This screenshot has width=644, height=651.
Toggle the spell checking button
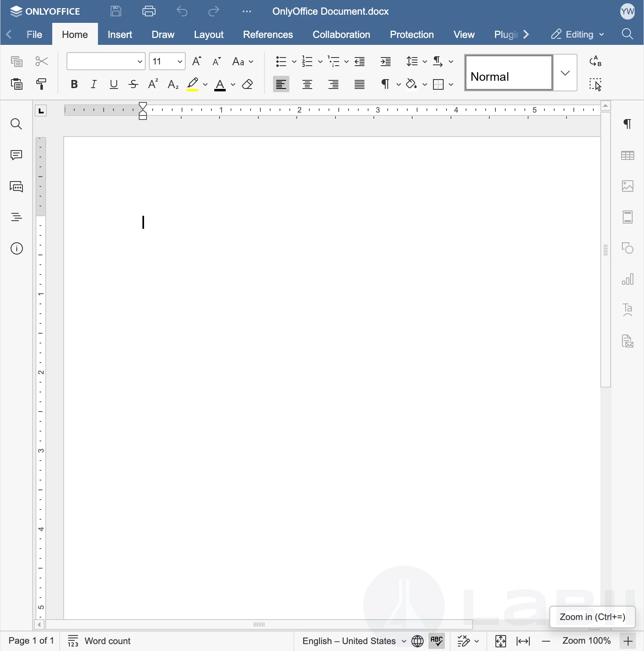click(x=437, y=641)
